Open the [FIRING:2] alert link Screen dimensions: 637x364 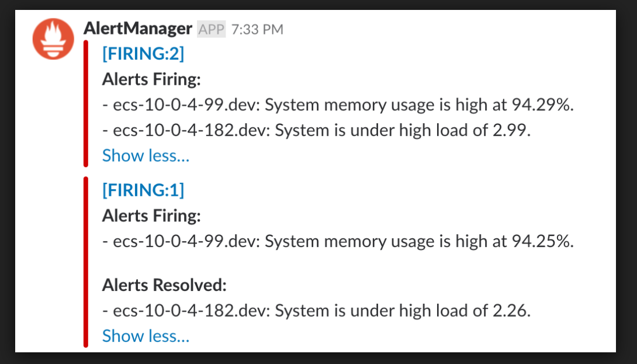[x=143, y=54]
